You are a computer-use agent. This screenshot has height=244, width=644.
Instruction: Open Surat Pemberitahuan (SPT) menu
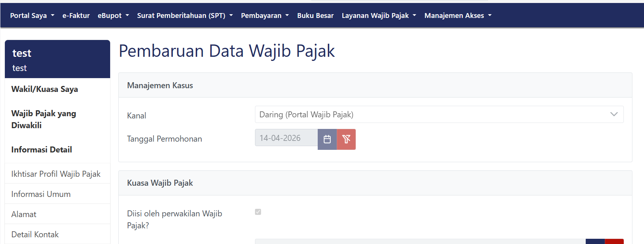185,16
